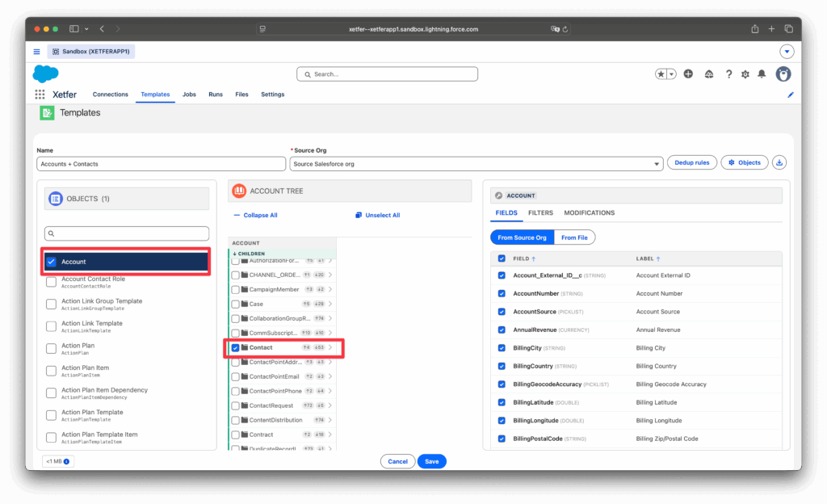Toggle Safari sidebar icon
This screenshot has height=504, width=827.
point(74,29)
